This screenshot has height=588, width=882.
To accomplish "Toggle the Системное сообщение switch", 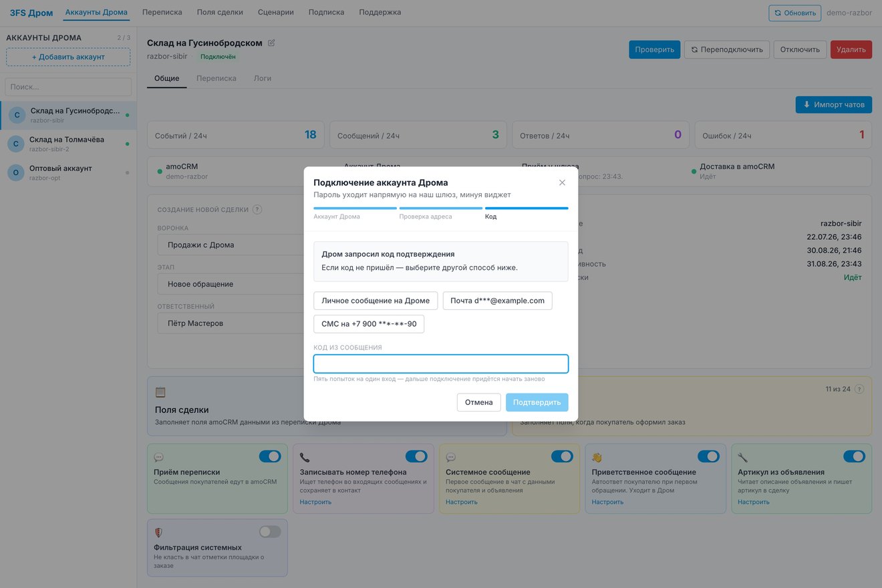I will (x=562, y=456).
